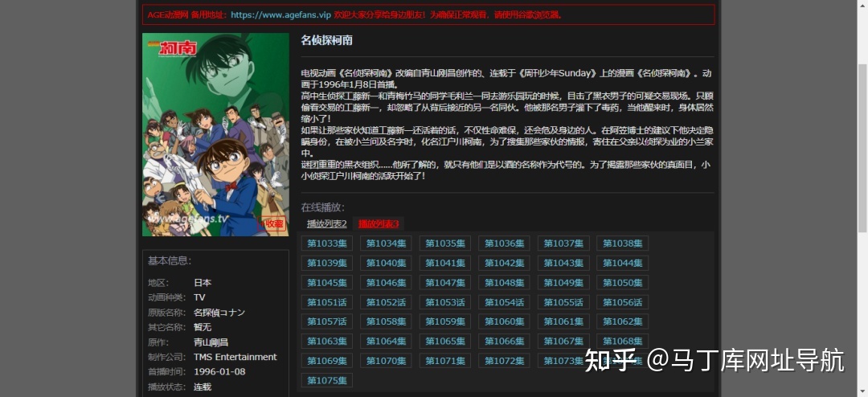868x397 pixels.
Task: Open episode 第1058集
Action: coord(386,321)
